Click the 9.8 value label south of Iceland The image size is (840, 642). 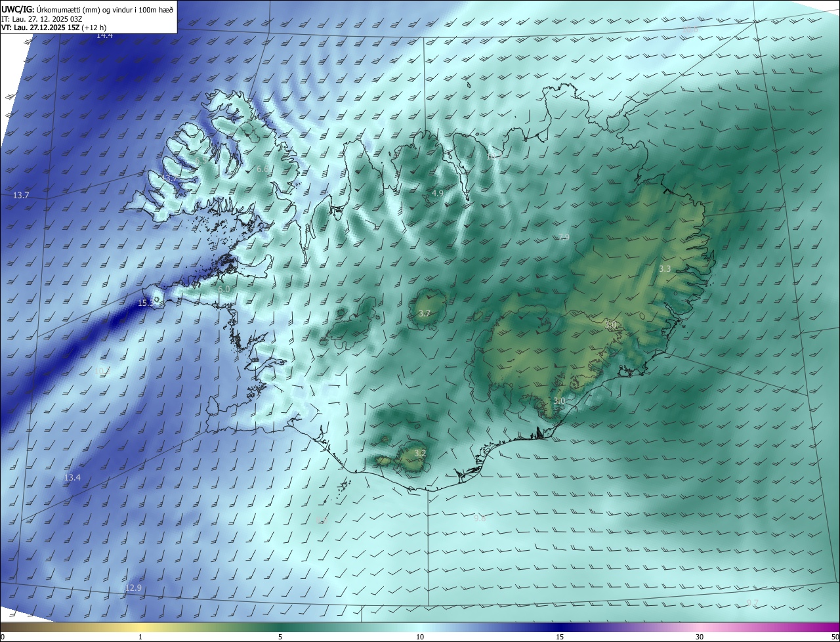480,519
